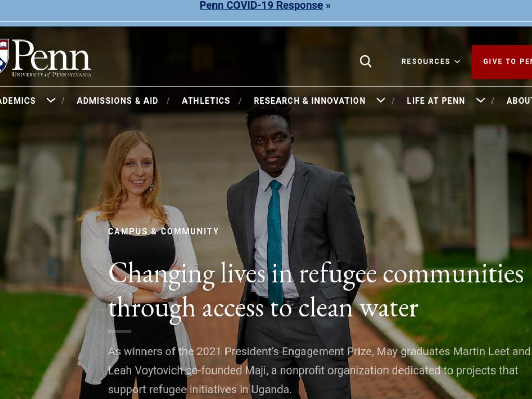Click the Resources label text

tap(425, 61)
